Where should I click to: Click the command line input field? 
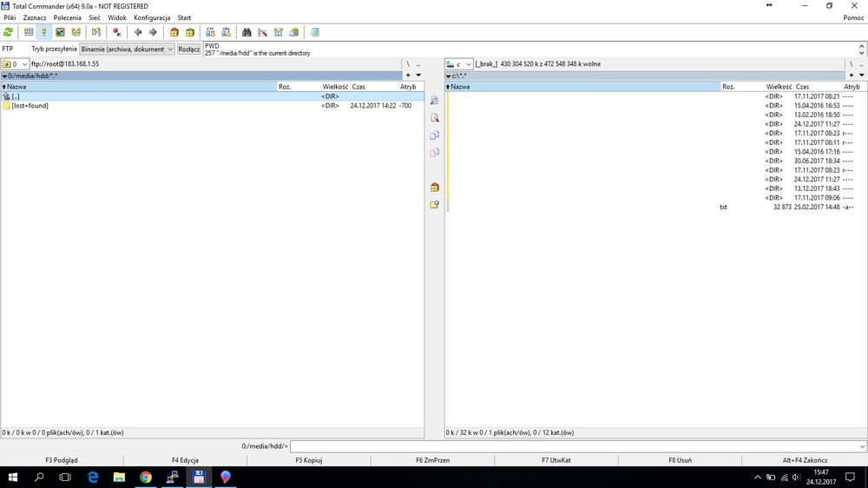[x=573, y=446]
